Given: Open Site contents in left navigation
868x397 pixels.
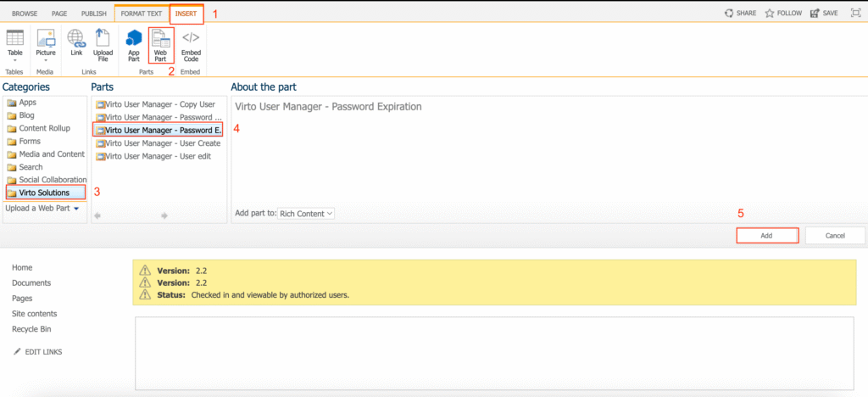Looking at the screenshot, I should pos(35,314).
